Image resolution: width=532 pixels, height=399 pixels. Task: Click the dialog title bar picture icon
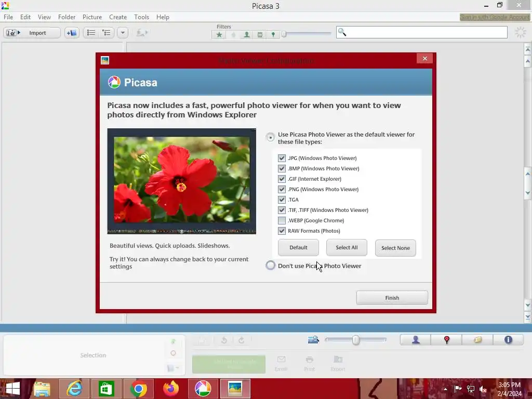105,60
